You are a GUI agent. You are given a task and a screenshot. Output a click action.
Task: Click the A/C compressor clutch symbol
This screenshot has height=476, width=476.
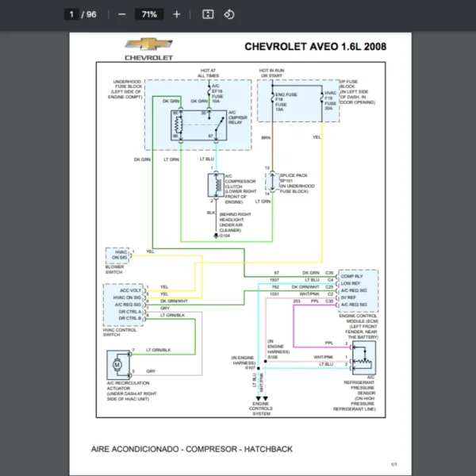215,186
